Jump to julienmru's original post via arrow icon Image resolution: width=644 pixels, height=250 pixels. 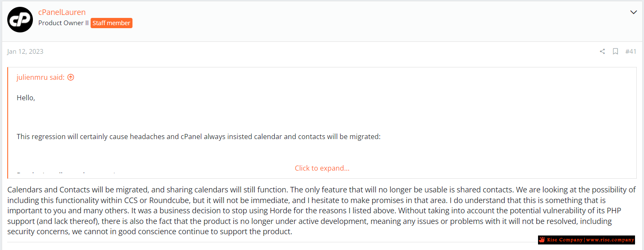[71, 77]
